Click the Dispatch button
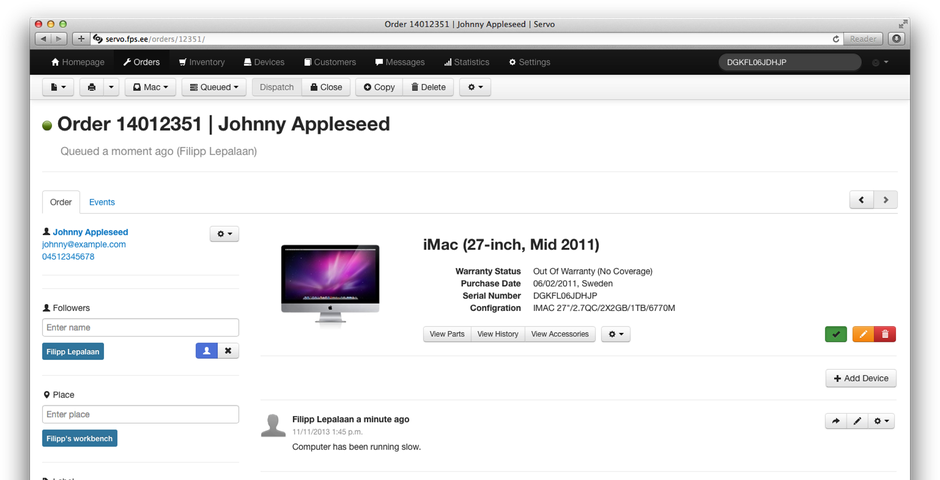Image resolution: width=940 pixels, height=480 pixels. click(277, 87)
